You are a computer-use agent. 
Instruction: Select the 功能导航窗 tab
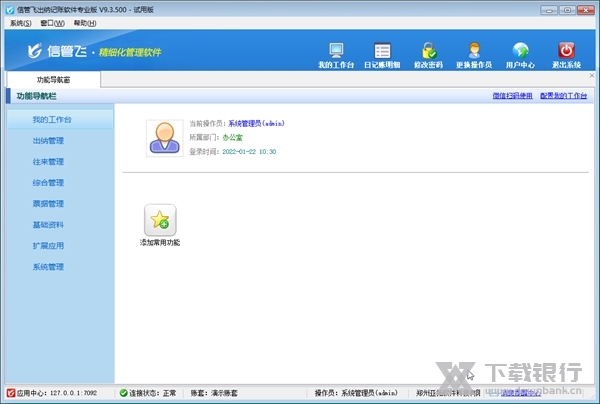point(54,80)
